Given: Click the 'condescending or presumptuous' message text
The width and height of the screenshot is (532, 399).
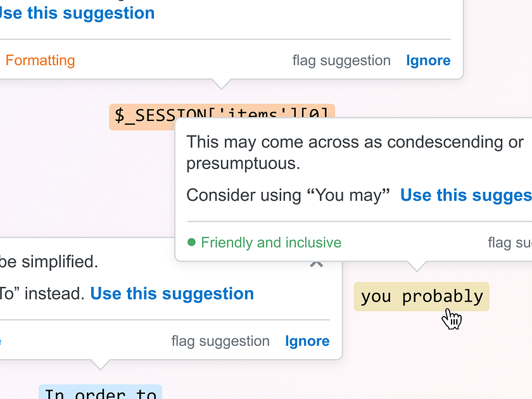Looking at the screenshot, I should [x=355, y=152].
